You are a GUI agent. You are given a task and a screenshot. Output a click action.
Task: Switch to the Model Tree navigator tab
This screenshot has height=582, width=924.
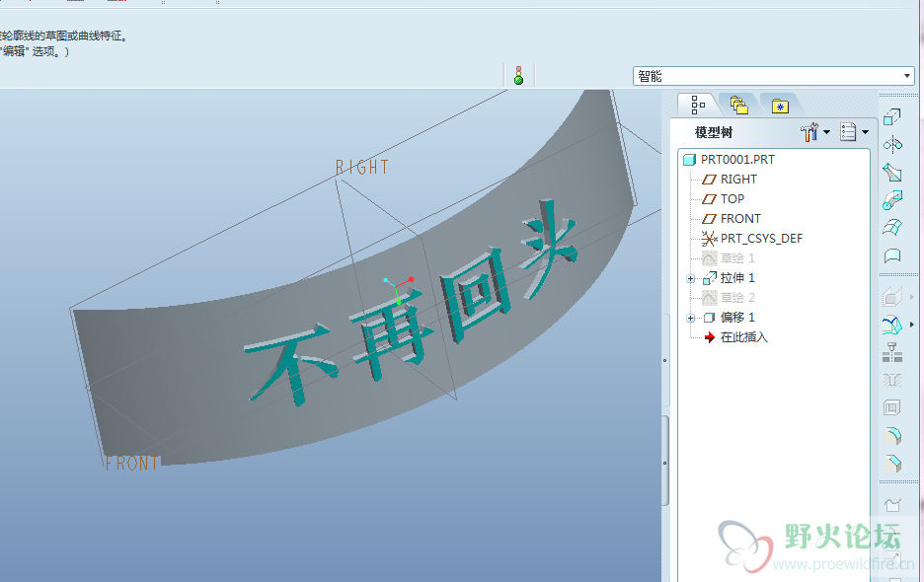pos(698,105)
